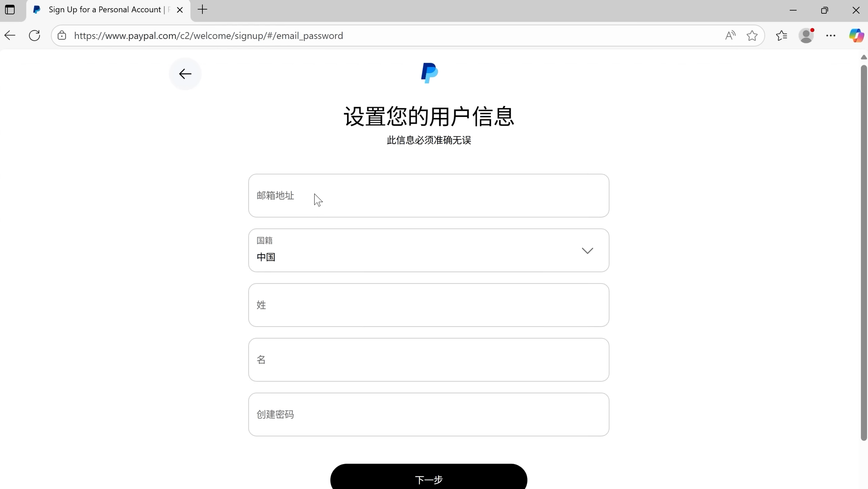
Task: Launch Copilot from the toolbar
Action: pyautogui.click(x=856, y=35)
